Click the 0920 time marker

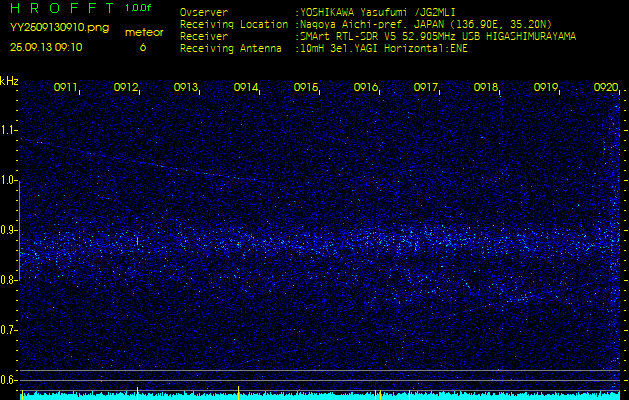tap(605, 88)
